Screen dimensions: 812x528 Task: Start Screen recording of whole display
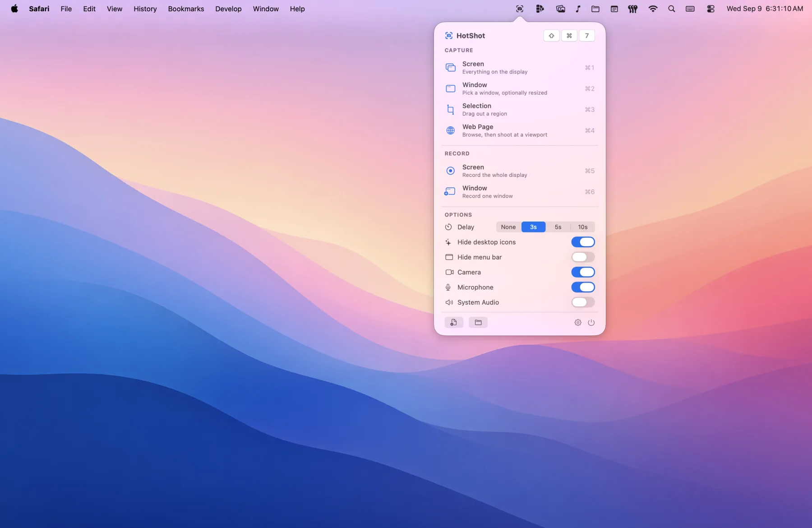pyautogui.click(x=520, y=171)
